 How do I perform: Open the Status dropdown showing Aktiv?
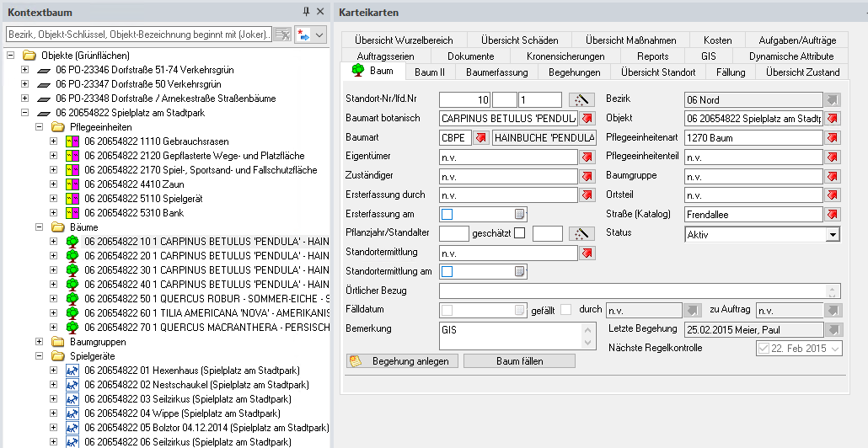pos(833,234)
